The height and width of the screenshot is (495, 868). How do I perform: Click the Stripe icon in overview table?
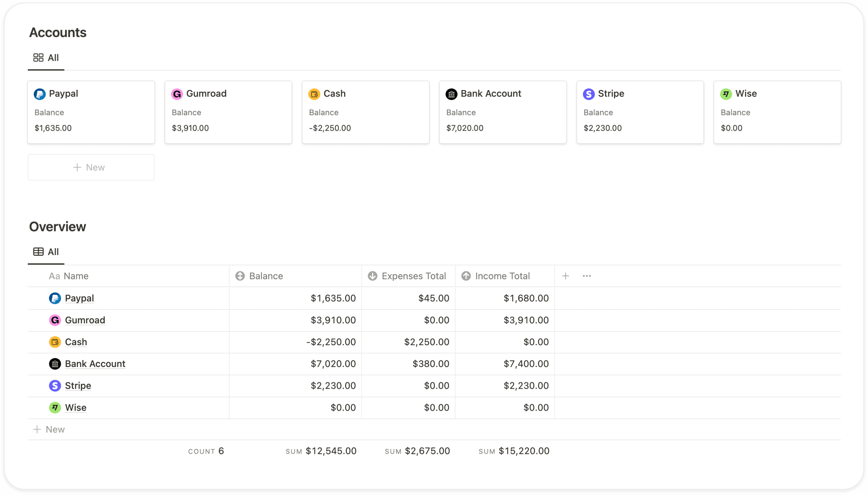(55, 385)
